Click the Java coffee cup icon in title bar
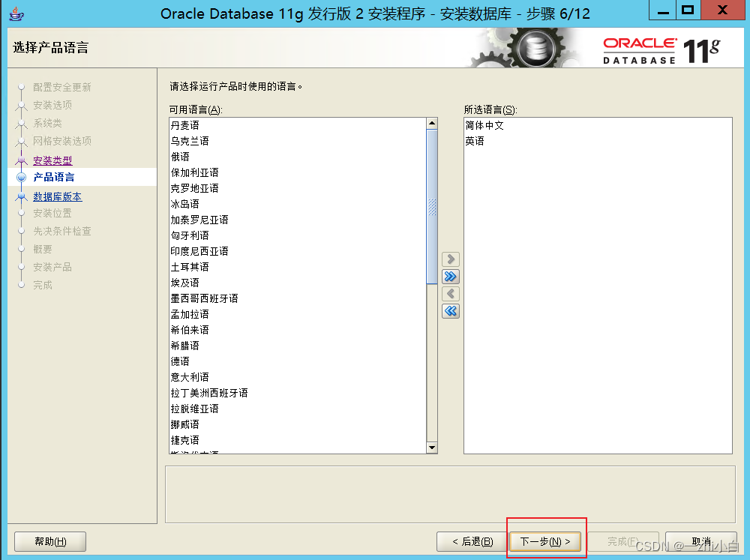The width and height of the screenshot is (750, 560). [x=16, y=11]
